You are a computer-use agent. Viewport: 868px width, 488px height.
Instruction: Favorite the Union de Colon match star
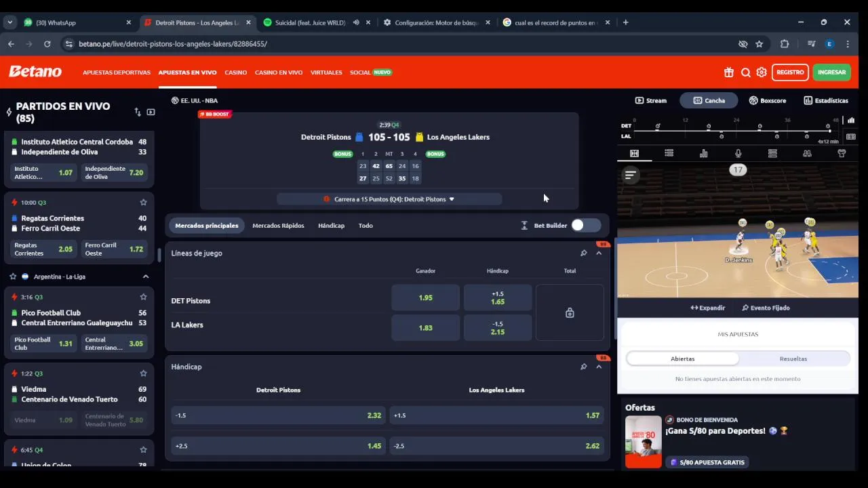point(143,450)
